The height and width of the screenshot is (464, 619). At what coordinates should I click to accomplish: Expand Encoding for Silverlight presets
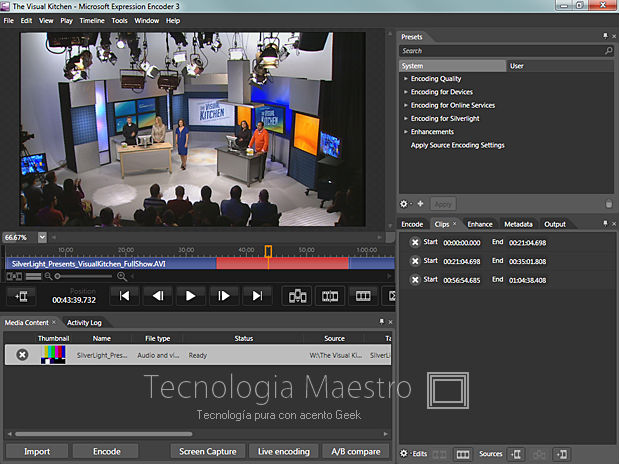(x=405, y=118)
